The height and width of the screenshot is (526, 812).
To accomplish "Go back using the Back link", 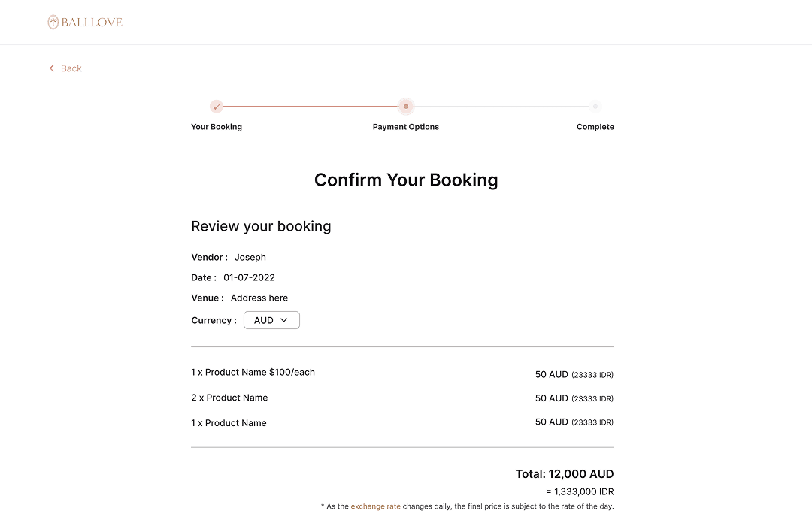I will click(x=71, y=68).
